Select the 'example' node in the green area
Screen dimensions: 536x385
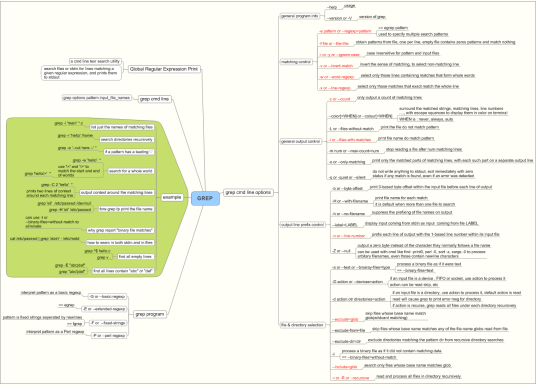coord(172,197)
